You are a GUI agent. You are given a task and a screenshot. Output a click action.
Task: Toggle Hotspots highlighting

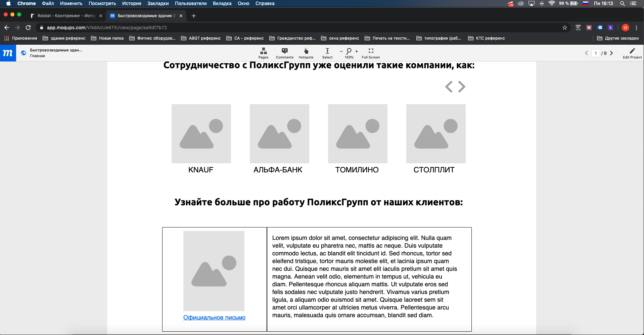click(x=306, y=53)
